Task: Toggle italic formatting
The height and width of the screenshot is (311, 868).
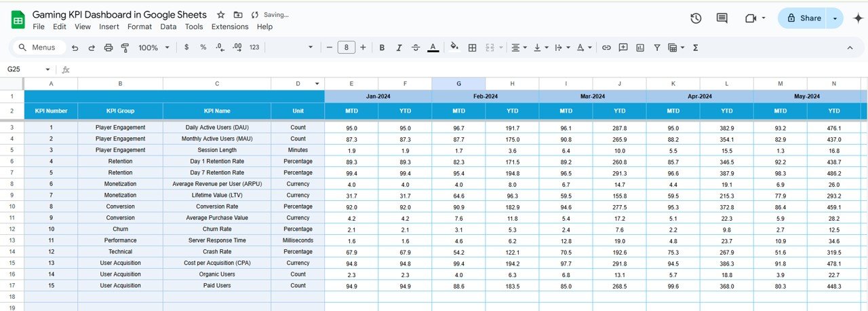Action: coord(399,48)
